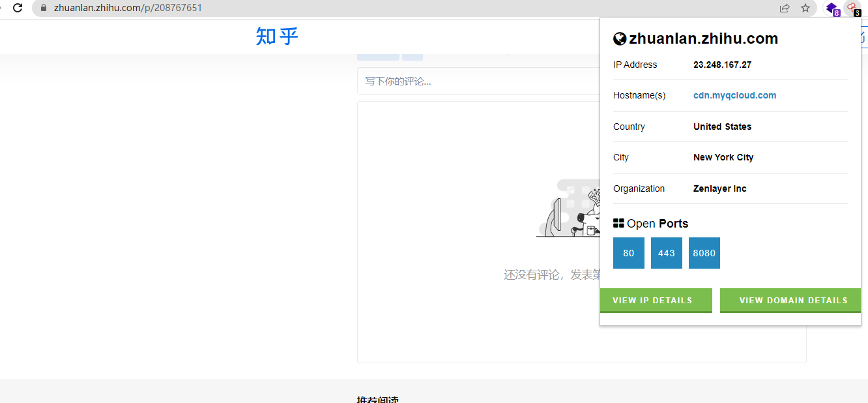Click the port 443 button
868x403 pixels.
[x=667, y=253]
